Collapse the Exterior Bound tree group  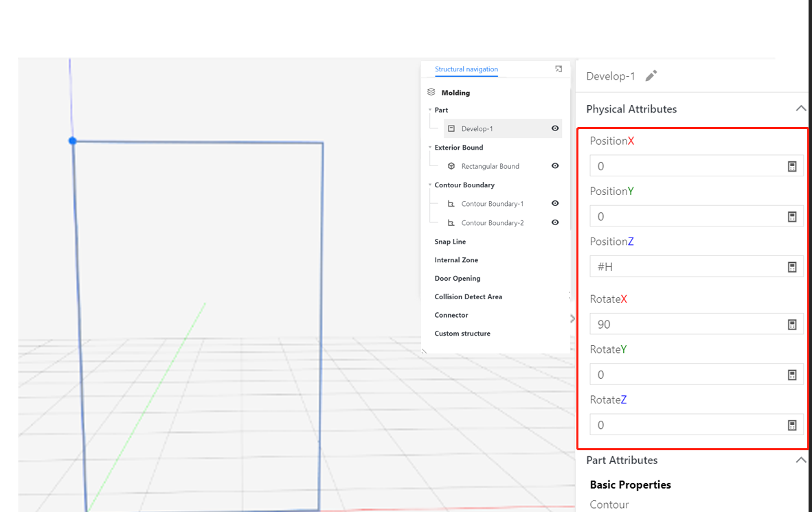point(430,148)
